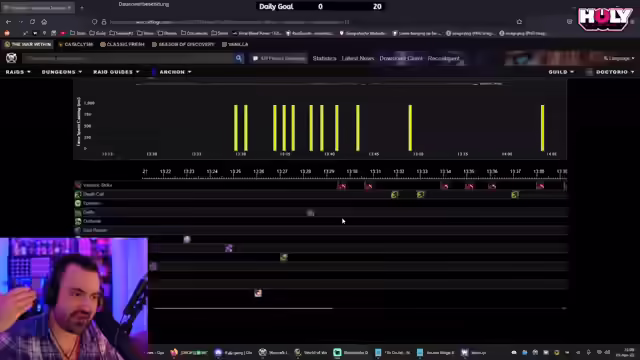The image size is (640, 360).
Task: Switch to the Season of Discovery tab
Action: [183, 44]
